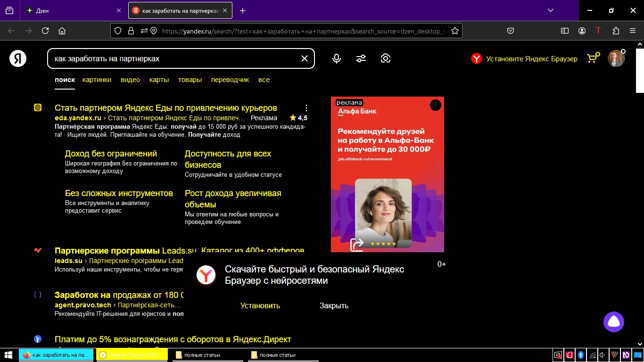This screenshot has width=644, height=362.
Task: Click 'Установите Яндекс Браузер' link
Action: (x=531, y=59)
